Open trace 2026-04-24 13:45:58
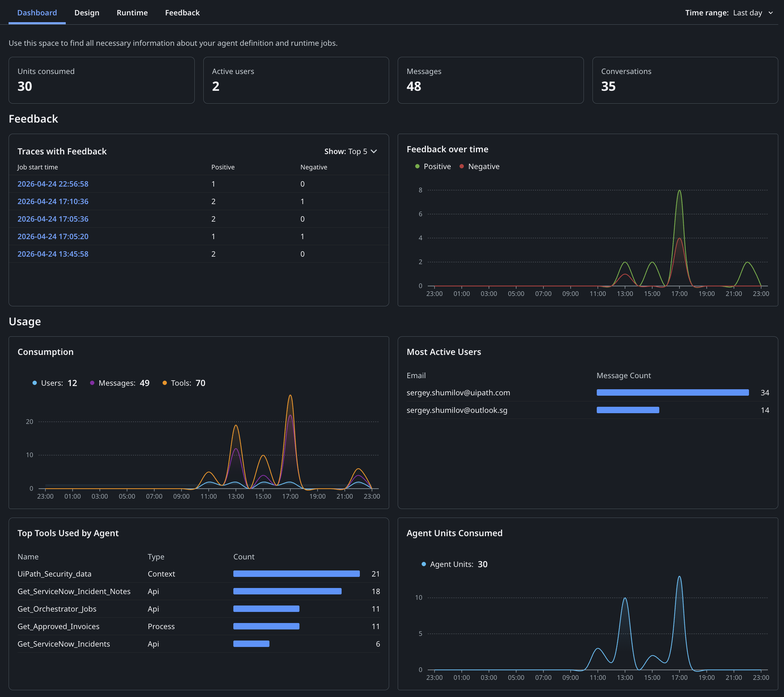The width and height of the screenshot is (784, 697). point(53,254)
